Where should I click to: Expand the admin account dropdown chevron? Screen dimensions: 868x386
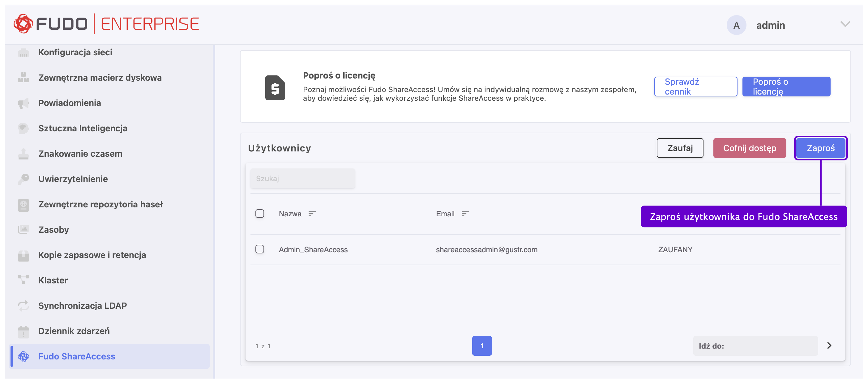pos(845,24)
